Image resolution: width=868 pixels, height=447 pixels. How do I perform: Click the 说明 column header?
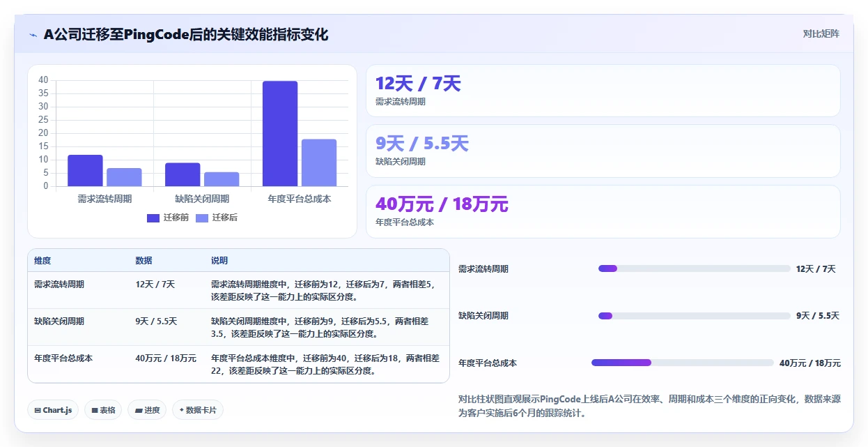click(x=219, y=261)
